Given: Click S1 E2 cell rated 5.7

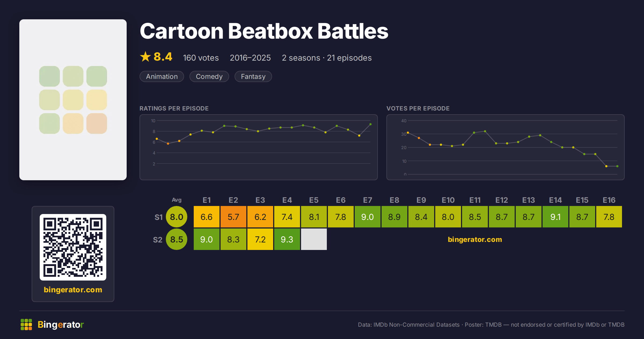Looking at the screenshot, I should click(x=233, y=217).
